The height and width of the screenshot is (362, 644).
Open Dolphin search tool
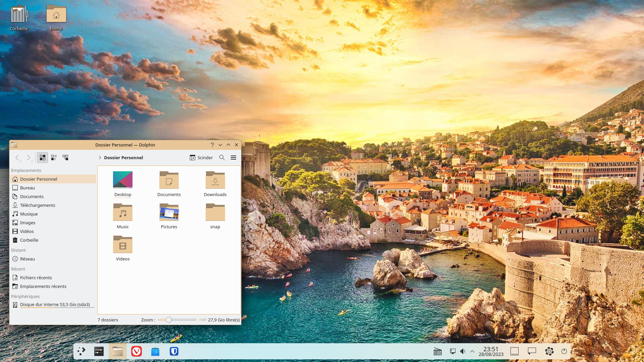tap(222, 158)
